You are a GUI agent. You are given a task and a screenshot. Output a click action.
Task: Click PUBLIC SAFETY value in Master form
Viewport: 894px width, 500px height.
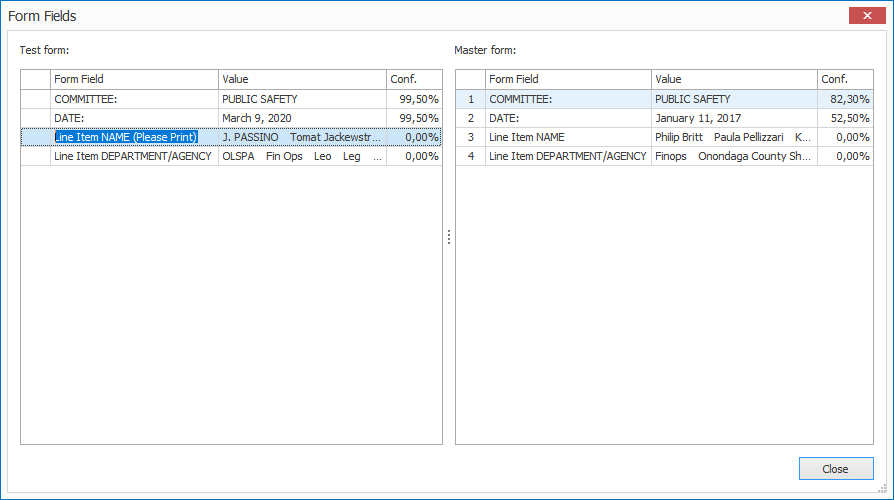pyautogui.click(x=734, y=99)
